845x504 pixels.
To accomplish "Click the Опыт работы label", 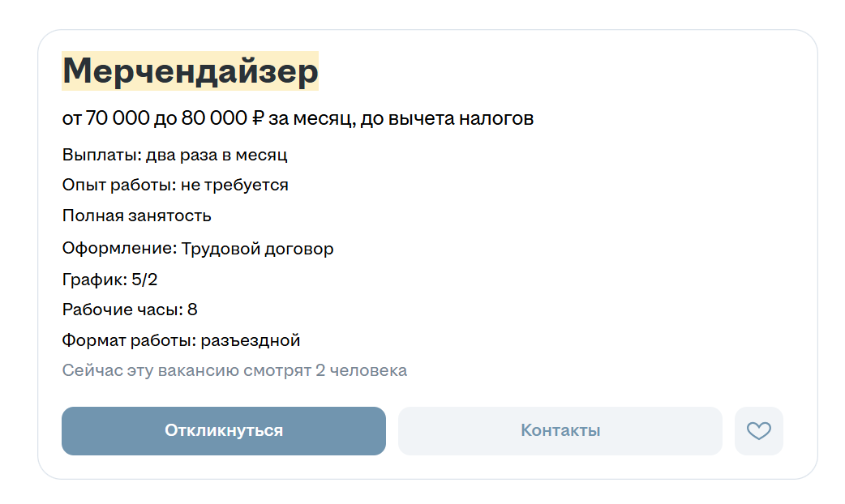I will [x=119, y=186].
